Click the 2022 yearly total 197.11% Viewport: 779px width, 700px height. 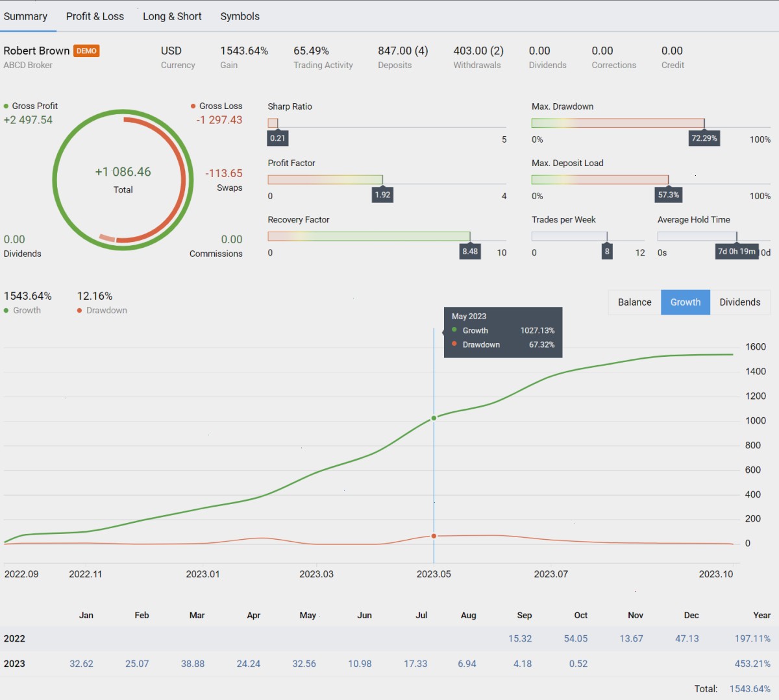click(x=752, y=639)
